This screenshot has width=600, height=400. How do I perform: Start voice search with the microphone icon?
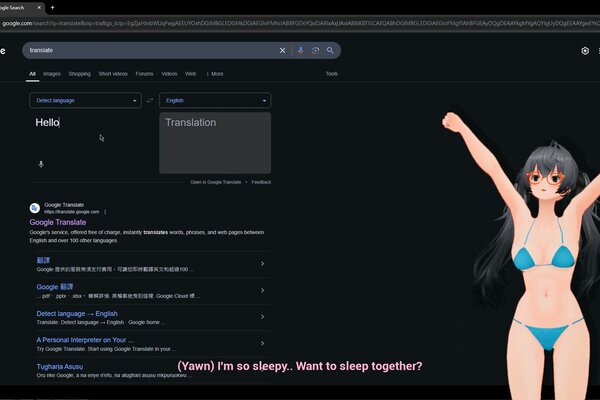click(300, 51)
